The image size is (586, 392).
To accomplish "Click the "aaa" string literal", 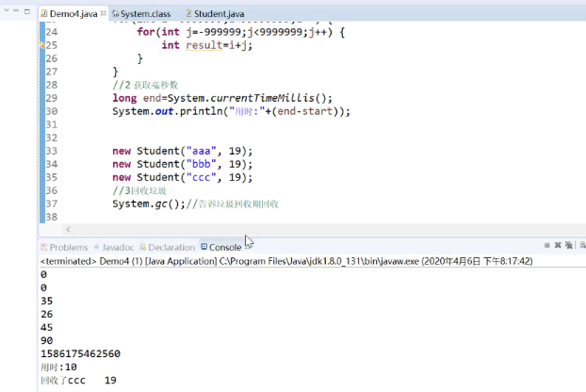I will click(x=201, y=151).
